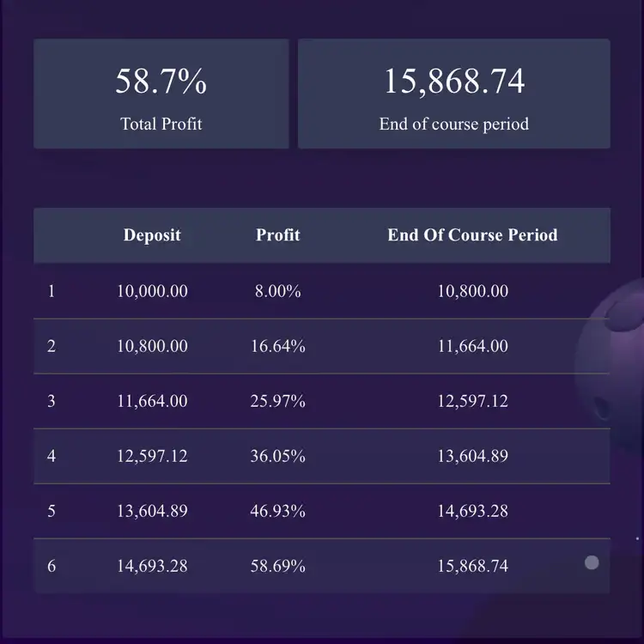Click the Total Profit summary card
The width and height of the screenshot is (644, 644).
pos(161,94)
